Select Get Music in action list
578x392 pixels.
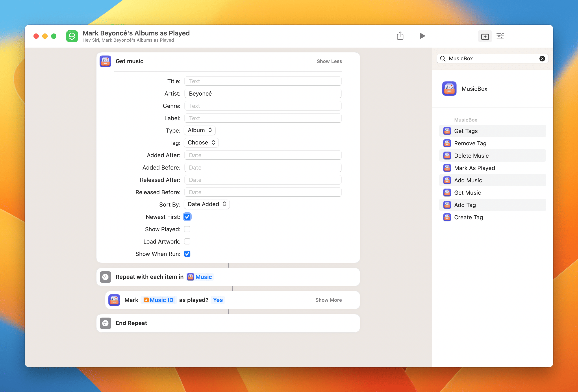pyautogui.click(x=493, y=192)
